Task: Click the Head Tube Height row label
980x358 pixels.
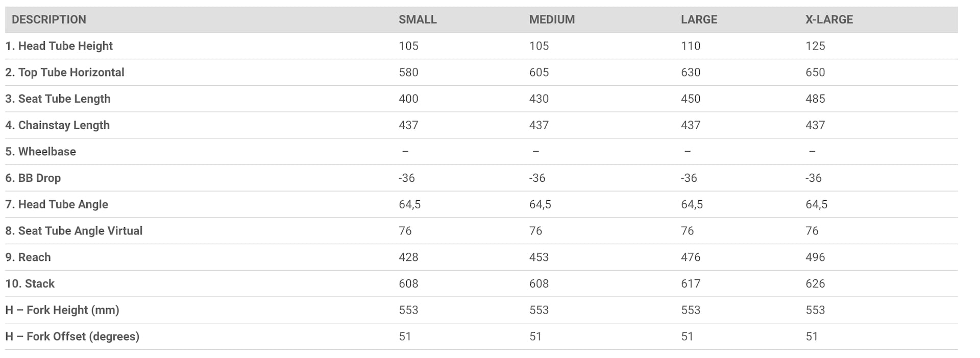Action: coord(59,46)
